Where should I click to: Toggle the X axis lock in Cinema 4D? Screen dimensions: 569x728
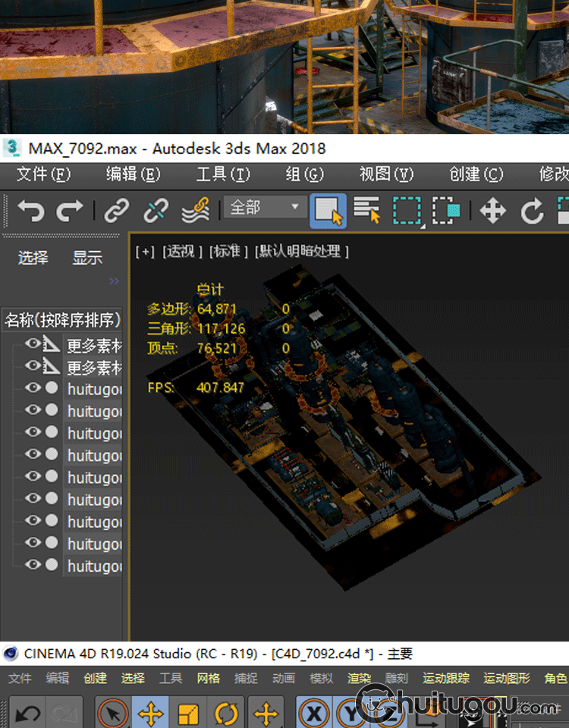tap(314, 714)
